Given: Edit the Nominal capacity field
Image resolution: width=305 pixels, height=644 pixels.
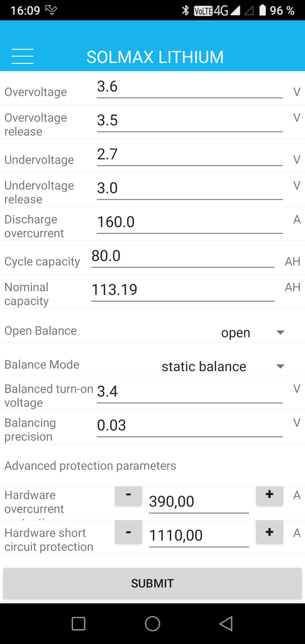Looking at the screenshot, I should click(182, 291).
